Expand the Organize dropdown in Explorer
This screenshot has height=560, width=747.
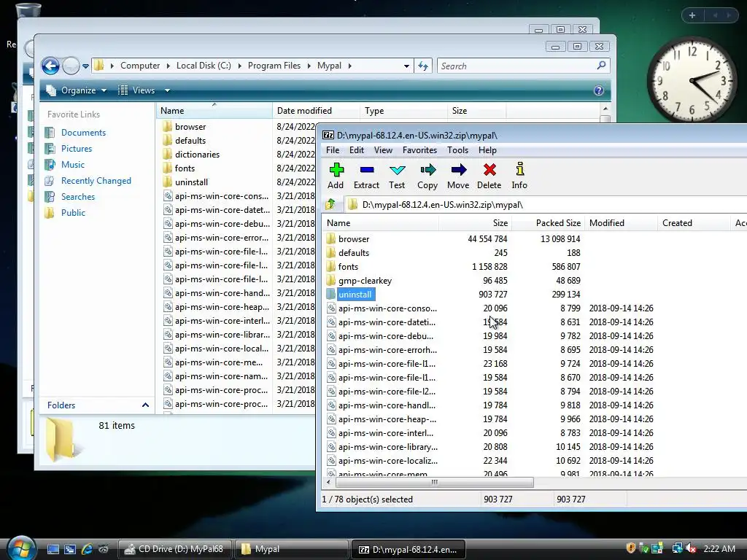(76, 90)
